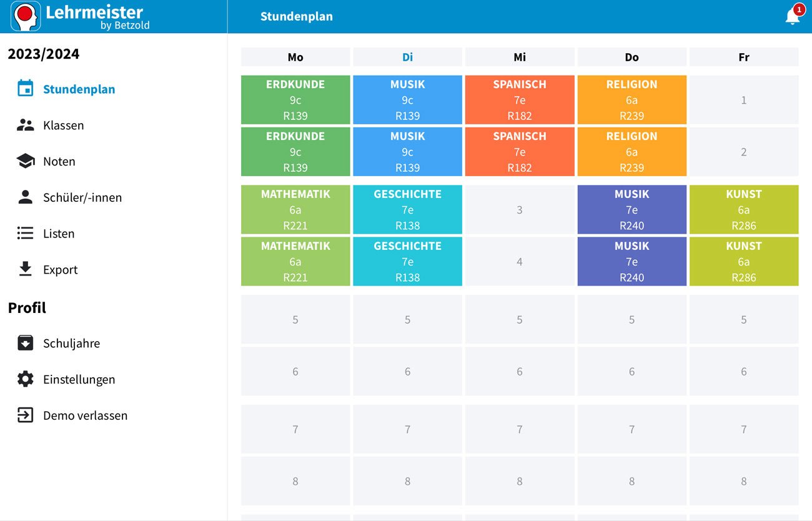The image size is (812, 521).
Task: Click empty Friday period 1 slot
Action: 744,100
